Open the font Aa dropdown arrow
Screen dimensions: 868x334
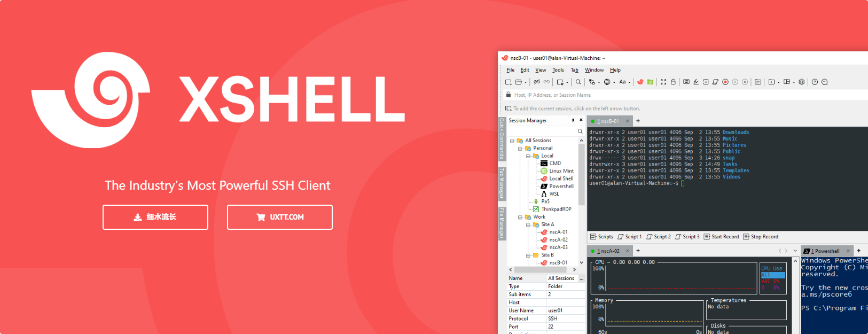pyautogui.click(x=629, y=83)
